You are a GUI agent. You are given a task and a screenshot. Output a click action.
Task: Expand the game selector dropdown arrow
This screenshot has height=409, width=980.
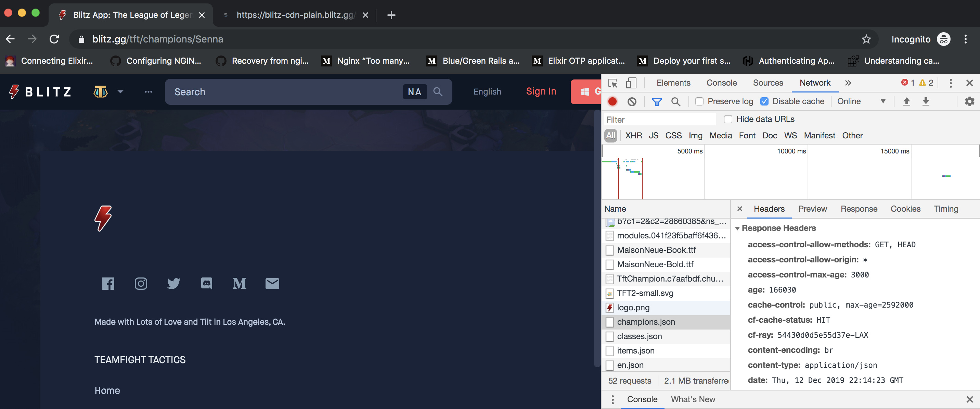click(120, 92)
